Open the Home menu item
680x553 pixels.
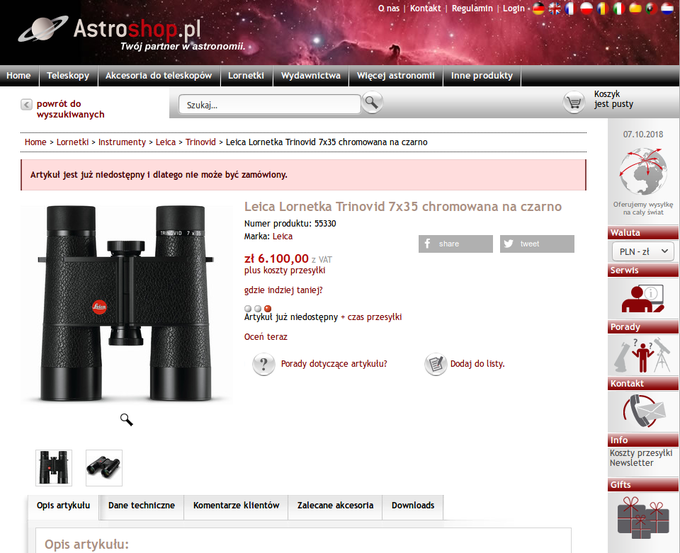tap(19, 76)
